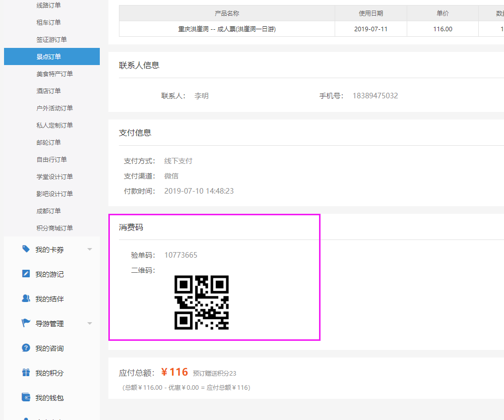This screenshot has width=504, height=420.
Task: Click the 重庆洪崖洞 product name link
Action: pos(226,29)
